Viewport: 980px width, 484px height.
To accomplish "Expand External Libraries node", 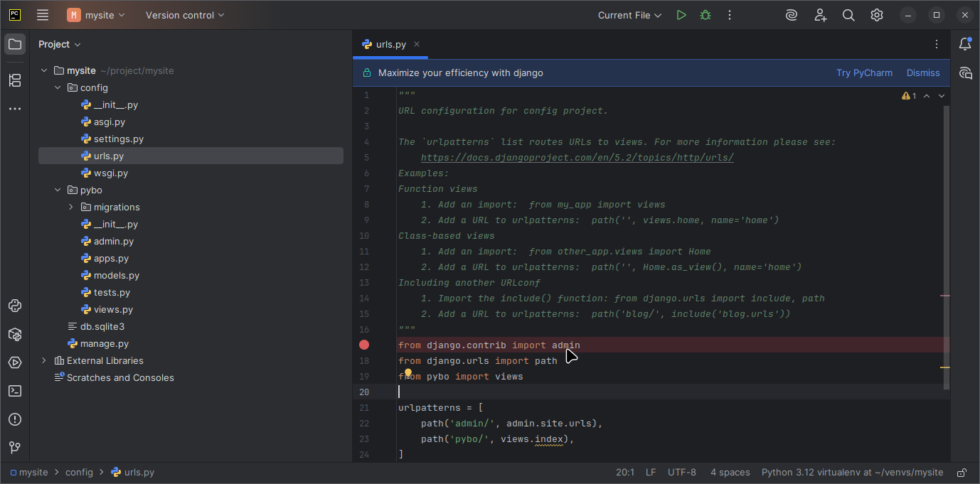I will (44, 360).
